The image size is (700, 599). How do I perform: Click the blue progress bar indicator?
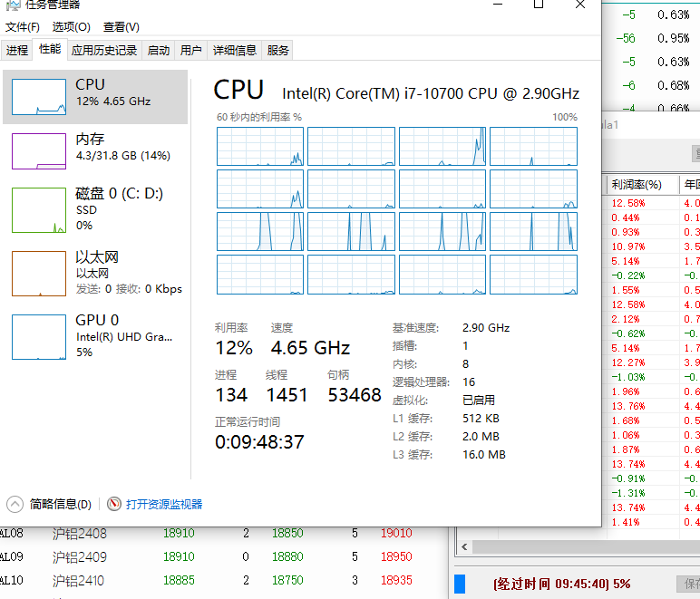[x=460, y=585]
